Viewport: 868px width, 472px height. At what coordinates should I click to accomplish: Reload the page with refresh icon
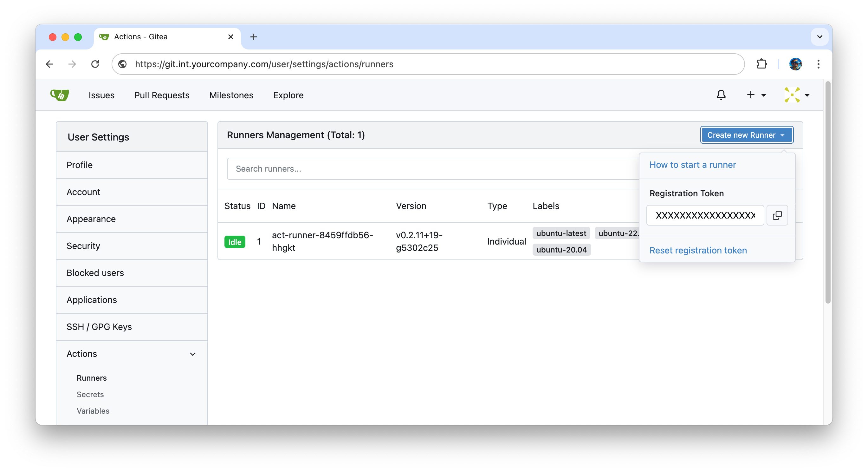(95, 64)
